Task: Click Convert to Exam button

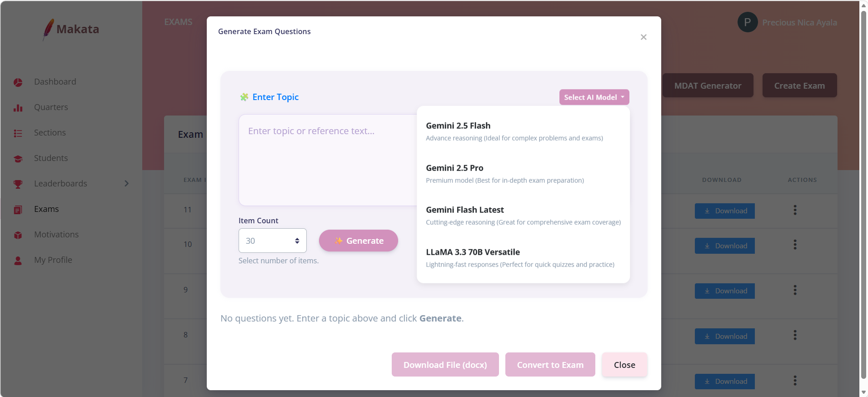Action: (550, 365)
